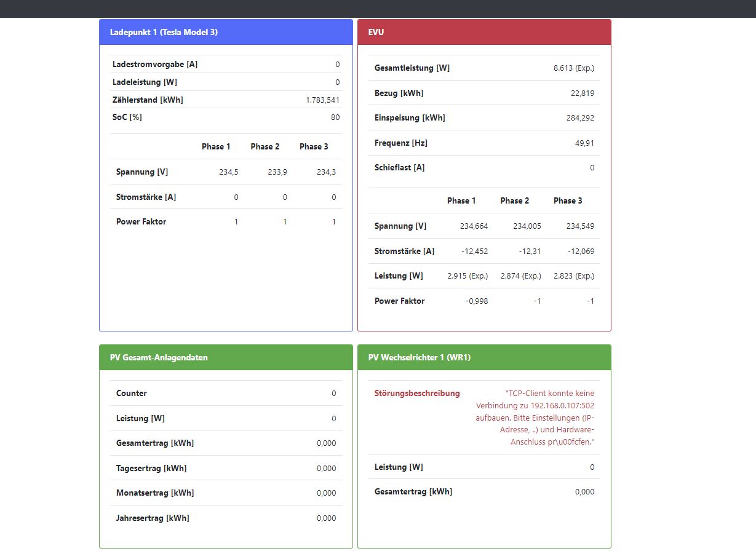Click the Zählerstand value 1.783,541

pyautogui.click(x=322, y=100)
